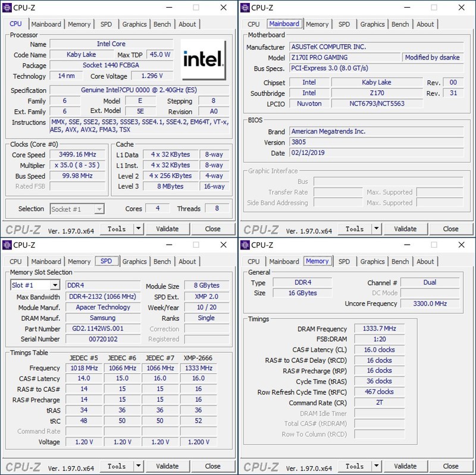
Task: Click the Uncore Frequency 3300.0 MHz value
Action: point(430,304)
